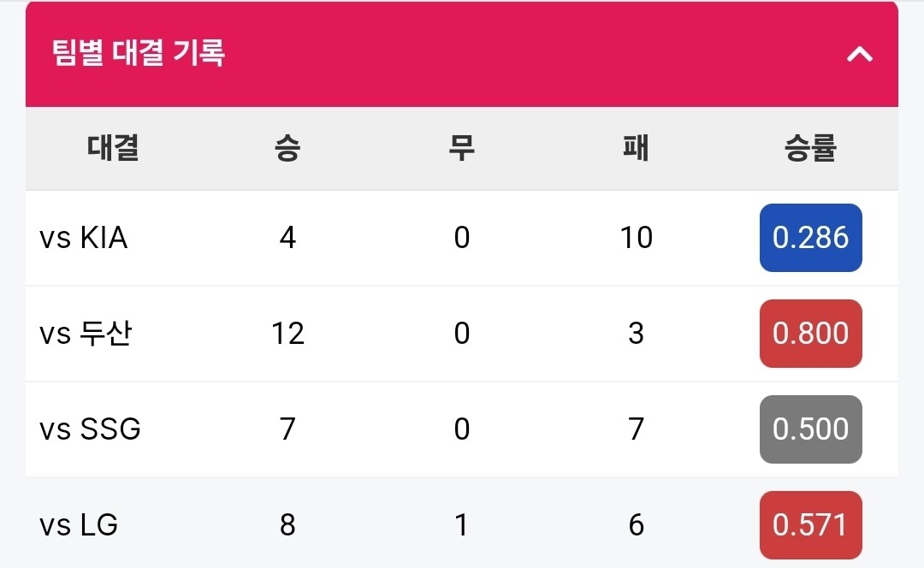Open the vs SSG matchup row
This screenshot has width=924, height=568.
(x=462, y=429)
